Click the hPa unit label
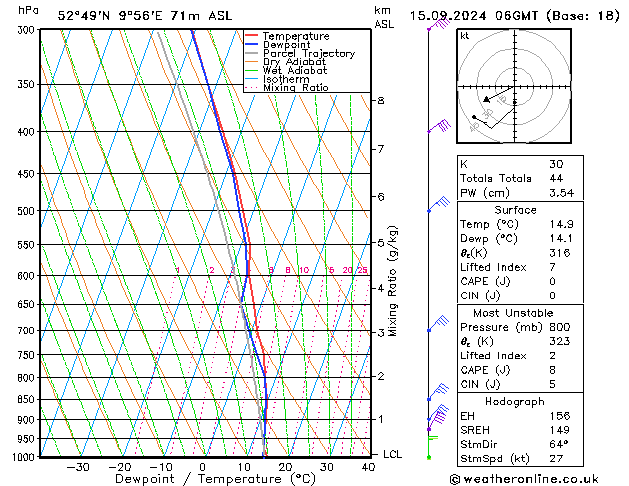The width and height of the screenshot is (629, 486). (28, 10)
